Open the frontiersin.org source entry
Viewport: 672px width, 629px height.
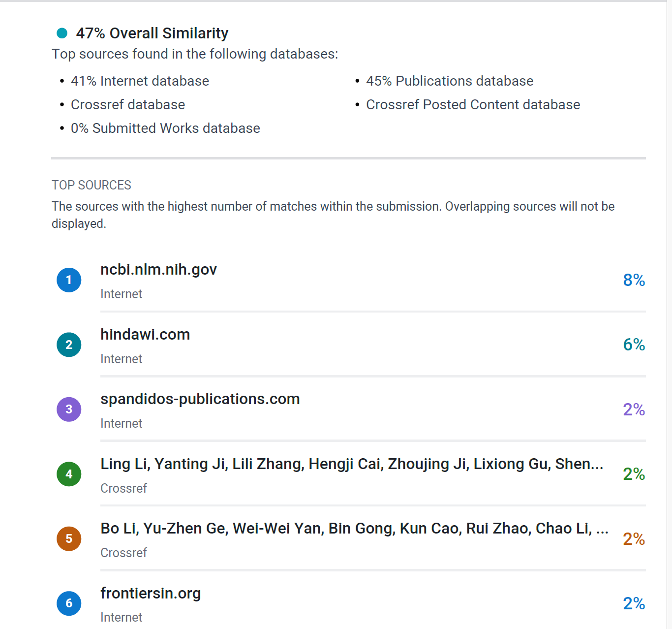coord(151,594)
